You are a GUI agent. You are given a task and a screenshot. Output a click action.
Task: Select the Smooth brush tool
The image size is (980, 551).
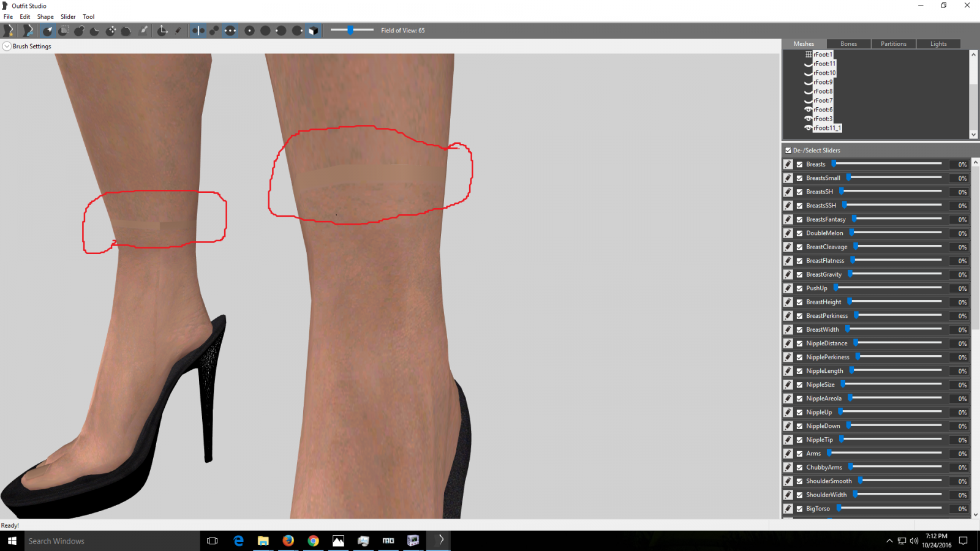(x=126, y=30)
